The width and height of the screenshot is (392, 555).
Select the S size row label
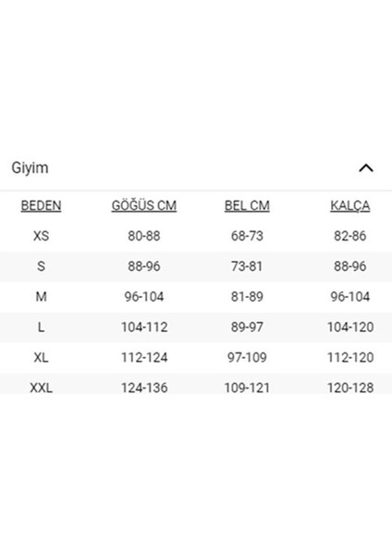[x=41, y=266]
